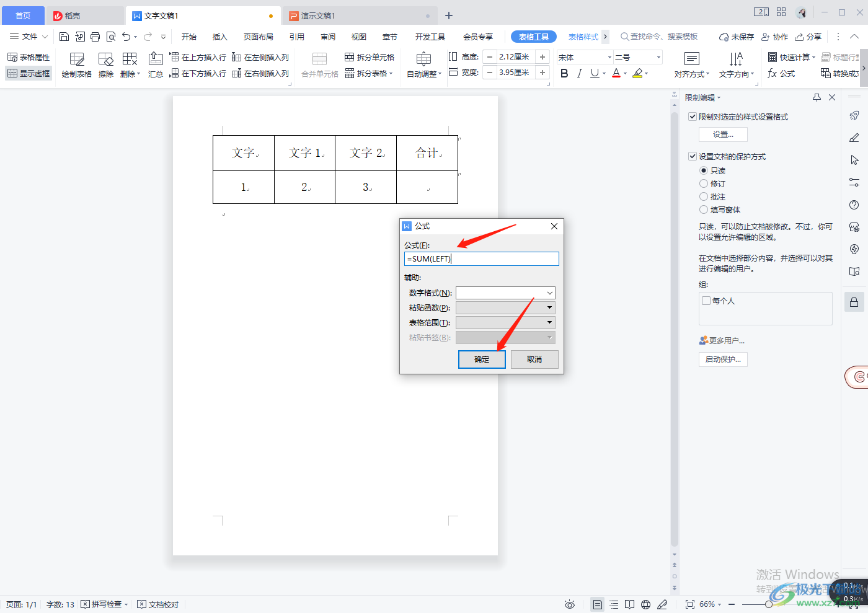Open the 文件 menu
Viewport: 868px width, 613px height.
[29, 37]
